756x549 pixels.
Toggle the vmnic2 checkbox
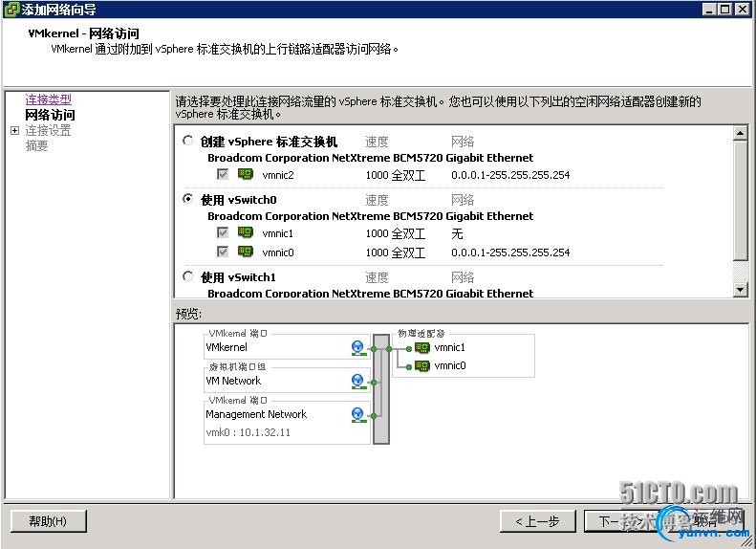click(x=223, y=174)
